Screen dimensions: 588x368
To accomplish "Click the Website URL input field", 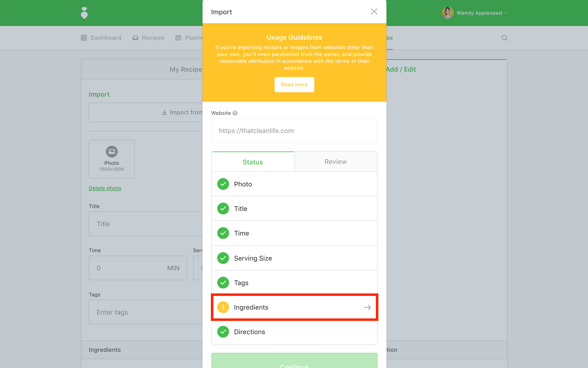I will (294, 131).
